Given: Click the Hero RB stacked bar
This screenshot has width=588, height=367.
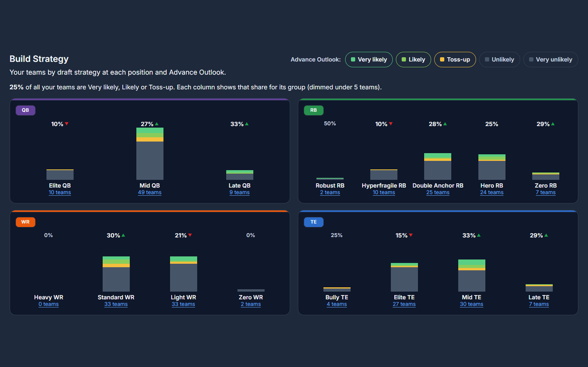Looking at the screenshot, I should click(x=492, y=167).
